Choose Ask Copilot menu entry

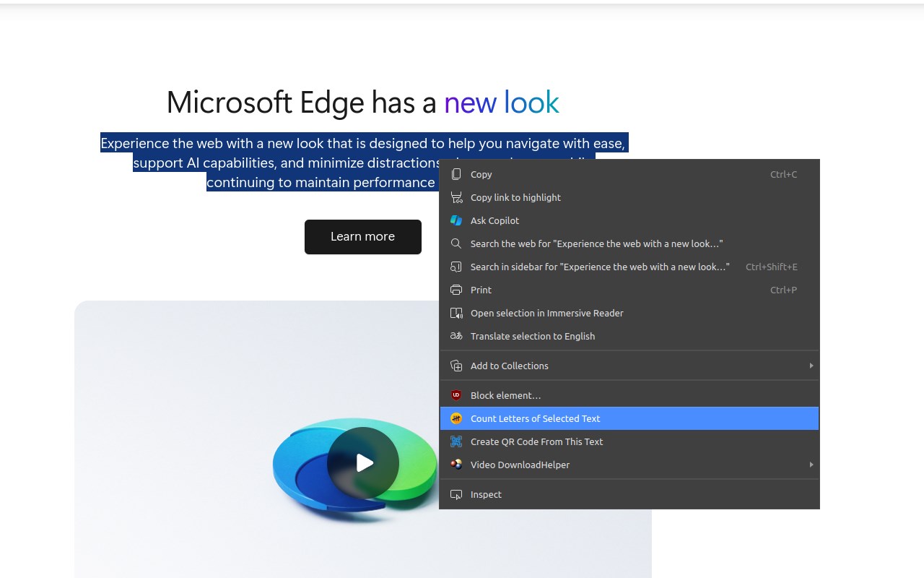click(629, 220)
